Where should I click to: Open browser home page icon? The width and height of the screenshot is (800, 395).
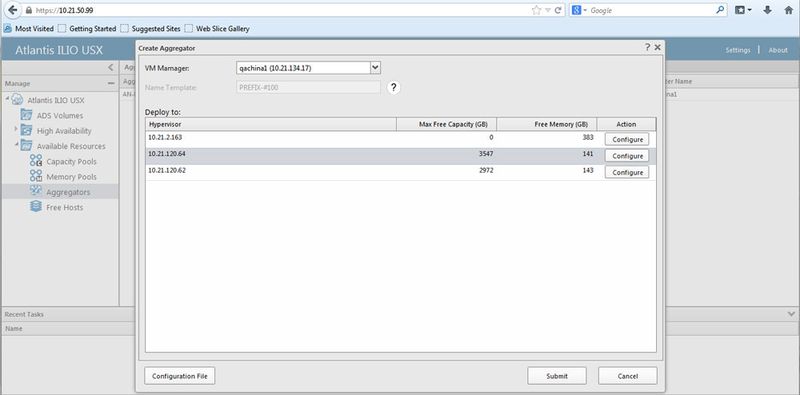(x=788, y=10)
